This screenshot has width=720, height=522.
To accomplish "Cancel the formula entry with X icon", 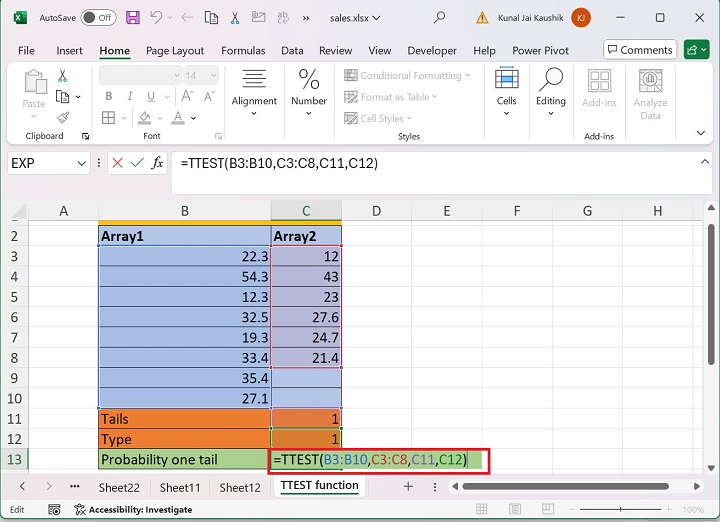I will [117, 163].
